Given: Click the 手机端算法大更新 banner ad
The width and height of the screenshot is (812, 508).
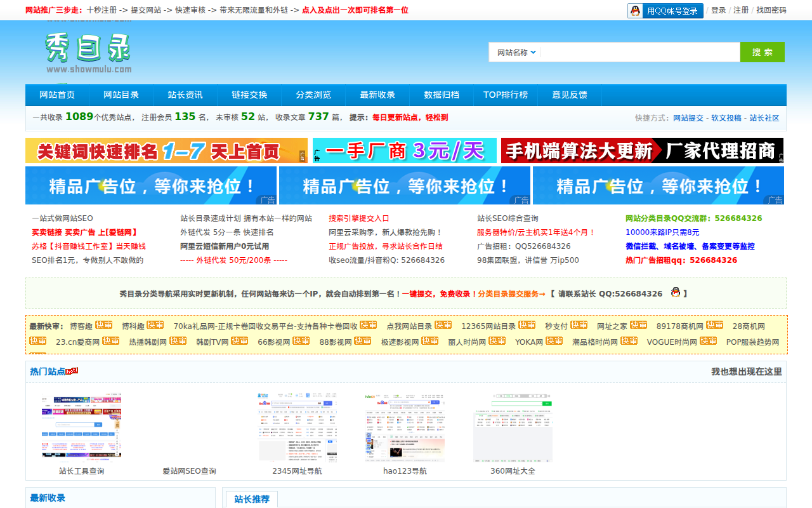Looking at the screenshot, I should [x=642, y=150].
